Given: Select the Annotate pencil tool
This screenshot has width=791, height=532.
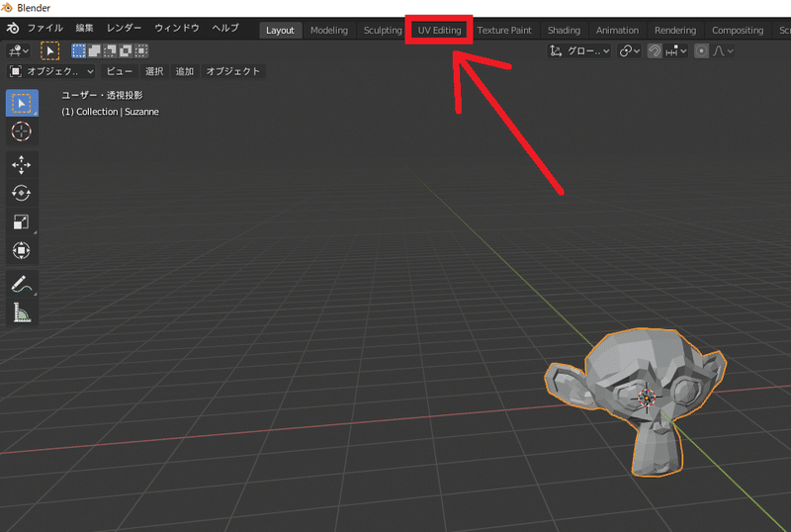Looking at the screenshot, I should click(x=22, y=284).
